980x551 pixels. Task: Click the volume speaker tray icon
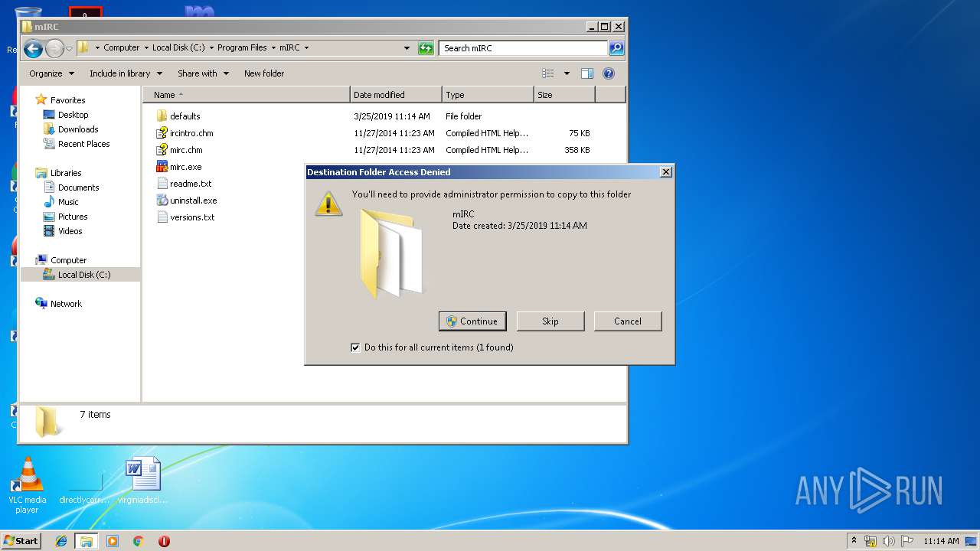tap(889, 541)
